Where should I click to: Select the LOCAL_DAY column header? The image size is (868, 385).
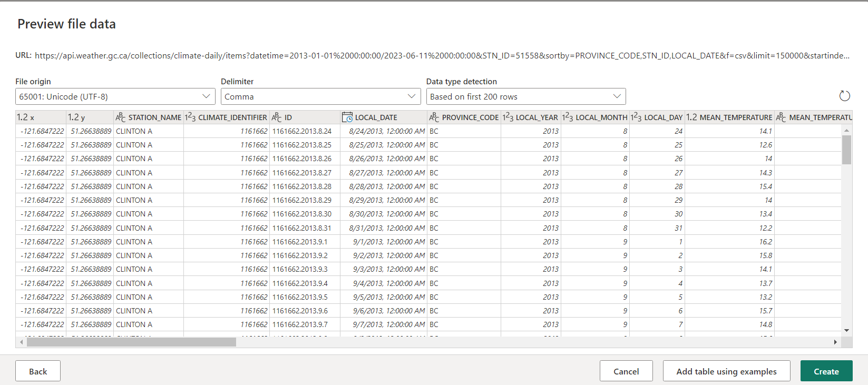[663, 117]
